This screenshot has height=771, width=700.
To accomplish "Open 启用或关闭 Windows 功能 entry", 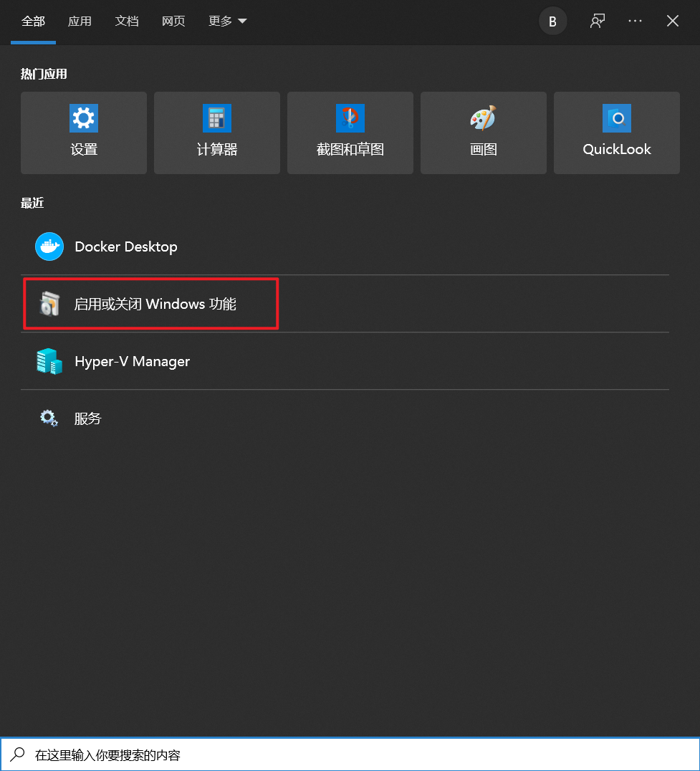I will (x=345, y=303).
